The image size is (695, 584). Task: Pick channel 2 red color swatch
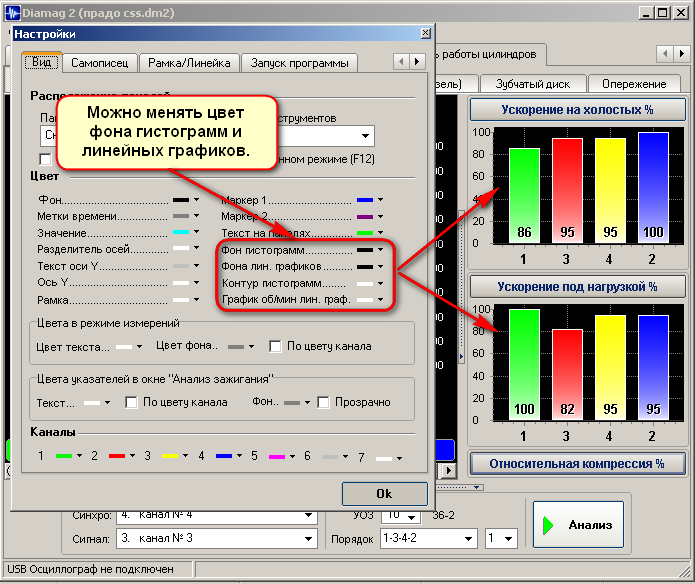(117, 456)
